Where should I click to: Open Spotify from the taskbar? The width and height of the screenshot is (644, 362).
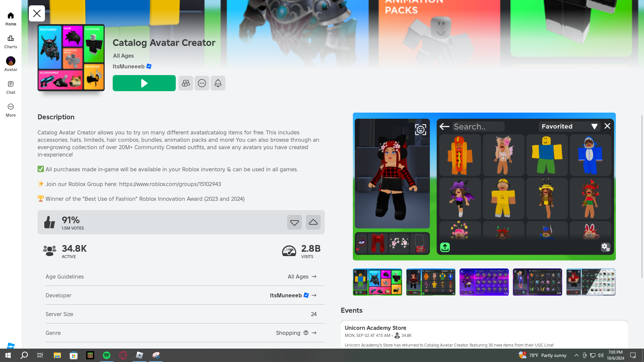[107, 355]
